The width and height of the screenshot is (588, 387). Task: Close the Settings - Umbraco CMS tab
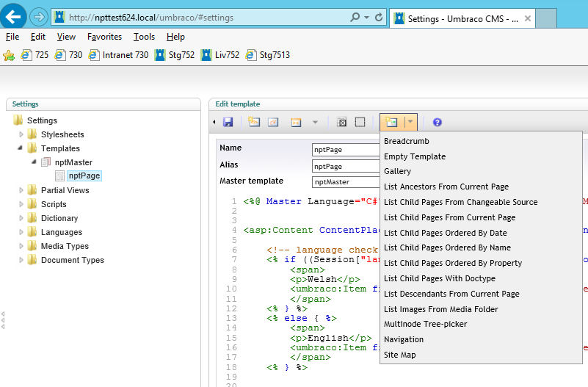527,18
